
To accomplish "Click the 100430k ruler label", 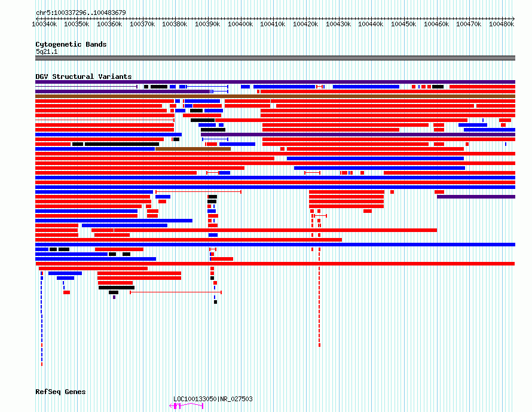I will pyautogui.click(x=338, y=24).
